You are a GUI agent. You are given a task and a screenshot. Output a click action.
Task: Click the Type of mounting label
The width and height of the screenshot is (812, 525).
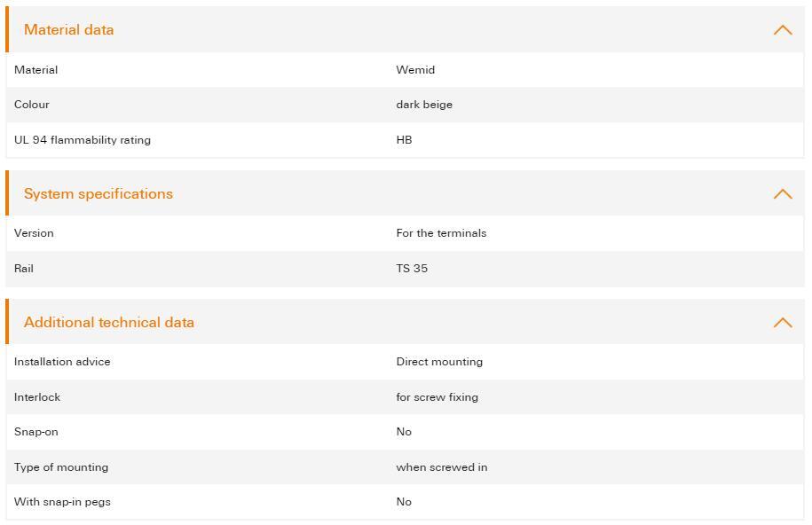pyautogui.click(x=61, y=467)
